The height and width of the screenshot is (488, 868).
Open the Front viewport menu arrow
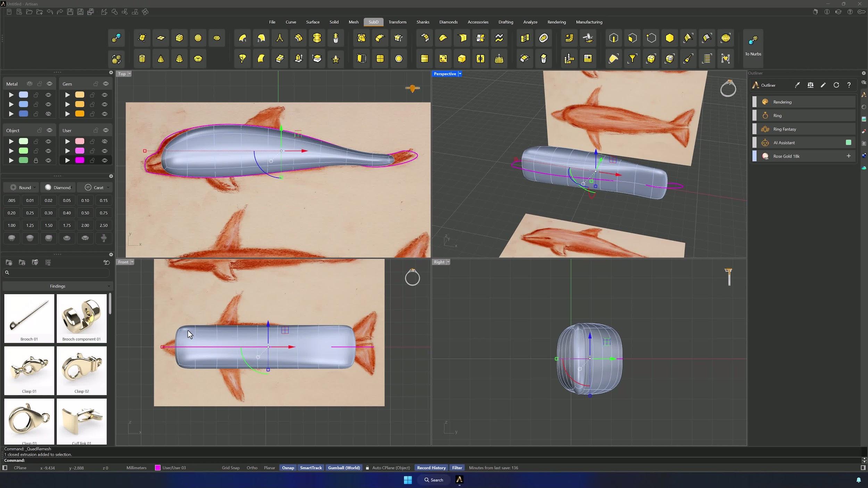[x=132, y=262]
